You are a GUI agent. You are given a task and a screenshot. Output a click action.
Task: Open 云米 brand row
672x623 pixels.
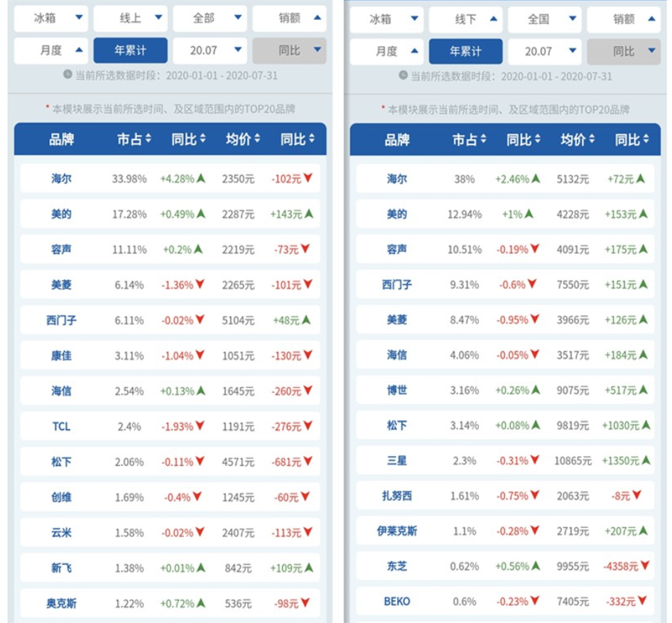170,533
